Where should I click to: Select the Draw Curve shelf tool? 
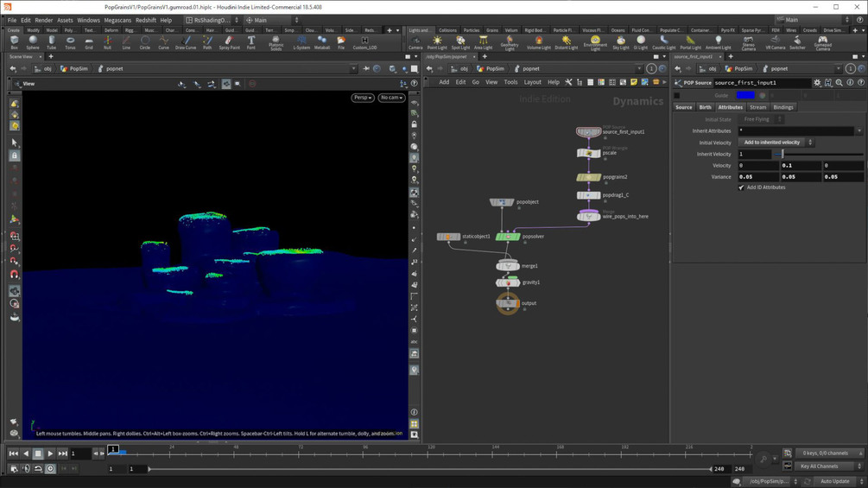186,42
